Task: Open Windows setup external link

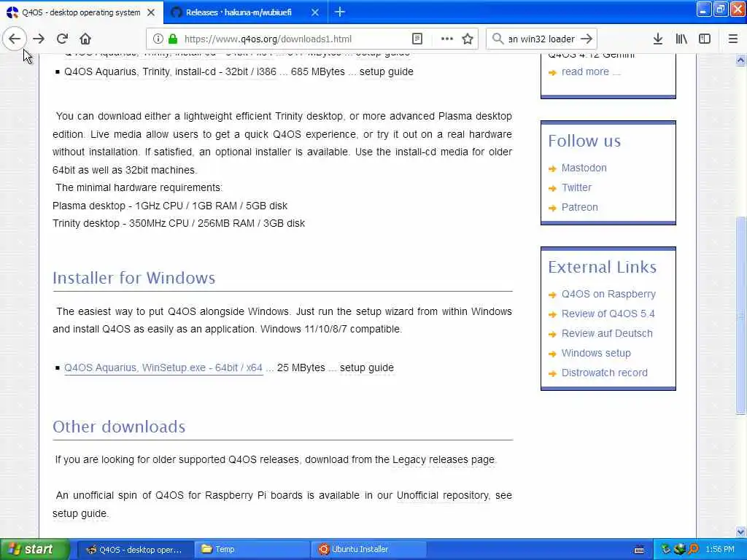Action: click(596, 353)
